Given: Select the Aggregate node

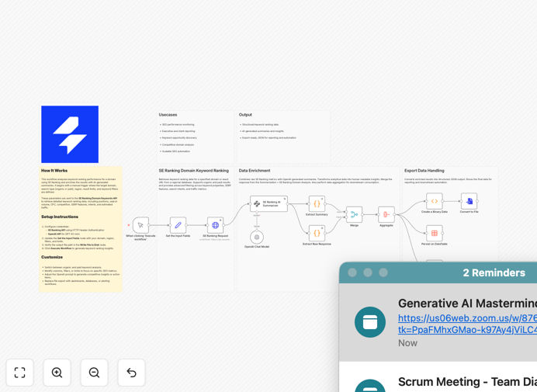Looking at the screenshot, I should click(386, 215).
